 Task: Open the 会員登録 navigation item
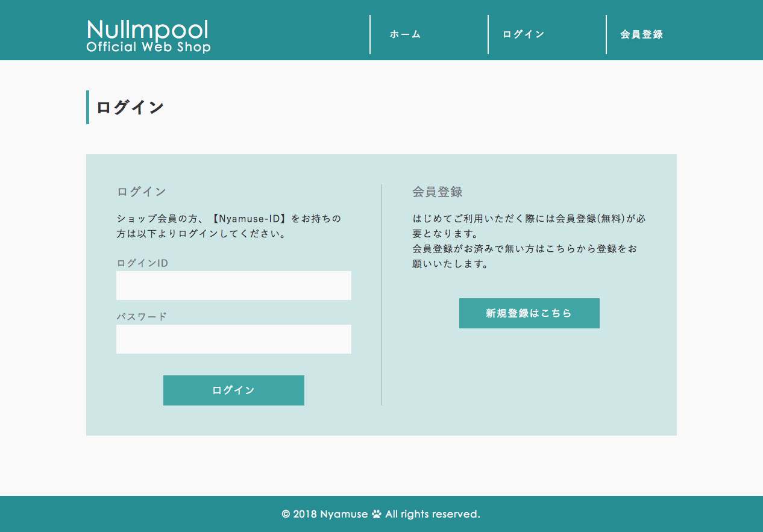point(641,34)
